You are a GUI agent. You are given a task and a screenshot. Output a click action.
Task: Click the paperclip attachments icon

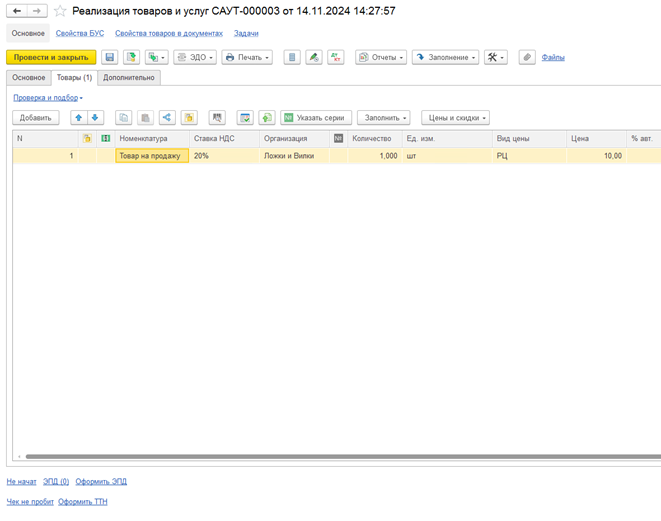point(527,57)
